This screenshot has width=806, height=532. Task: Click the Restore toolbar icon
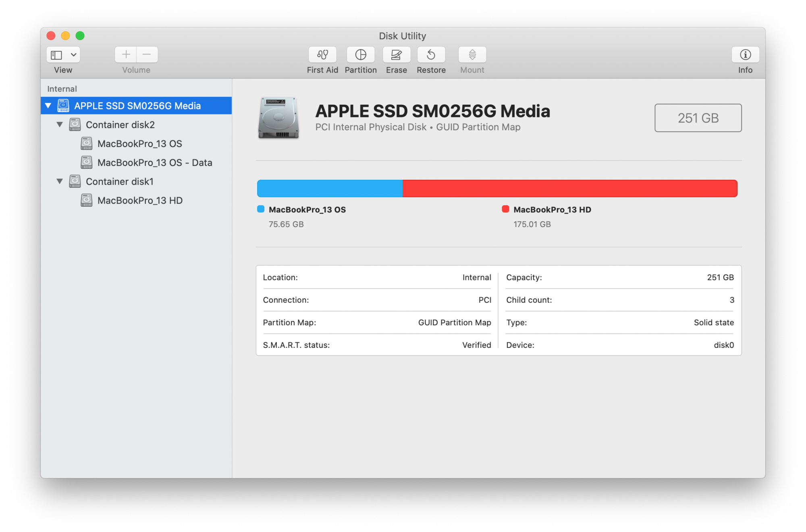pyautogui.click(x=431, y=55)
